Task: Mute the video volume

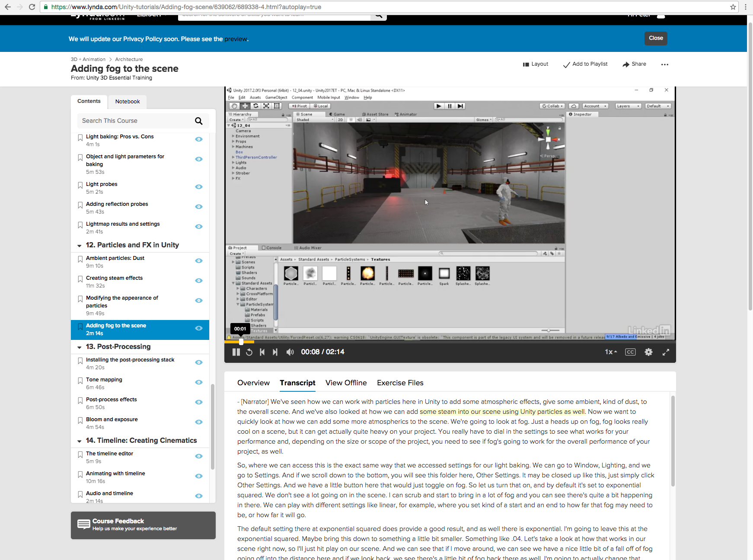Action: (x=290, y=352)
